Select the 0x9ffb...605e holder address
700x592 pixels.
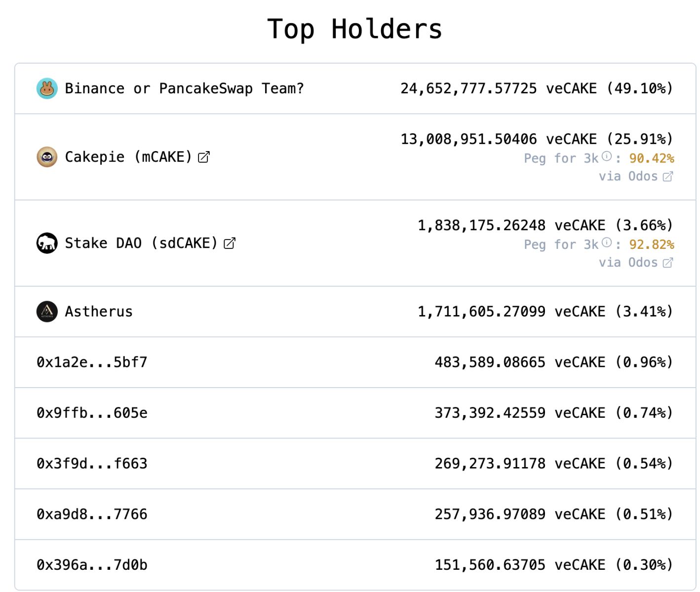click(92, 413)
